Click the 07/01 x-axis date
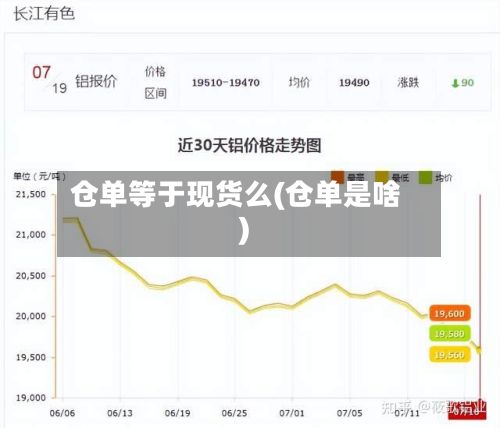Screen dimensions: 500x428 pos(292,413)
